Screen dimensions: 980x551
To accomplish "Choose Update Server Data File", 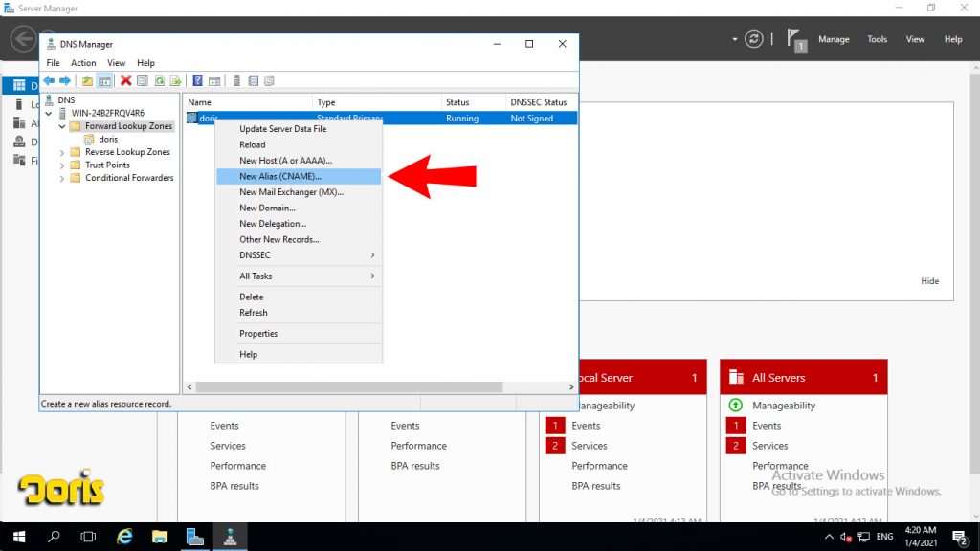I will pyautogui.click(x=299, y=129).
